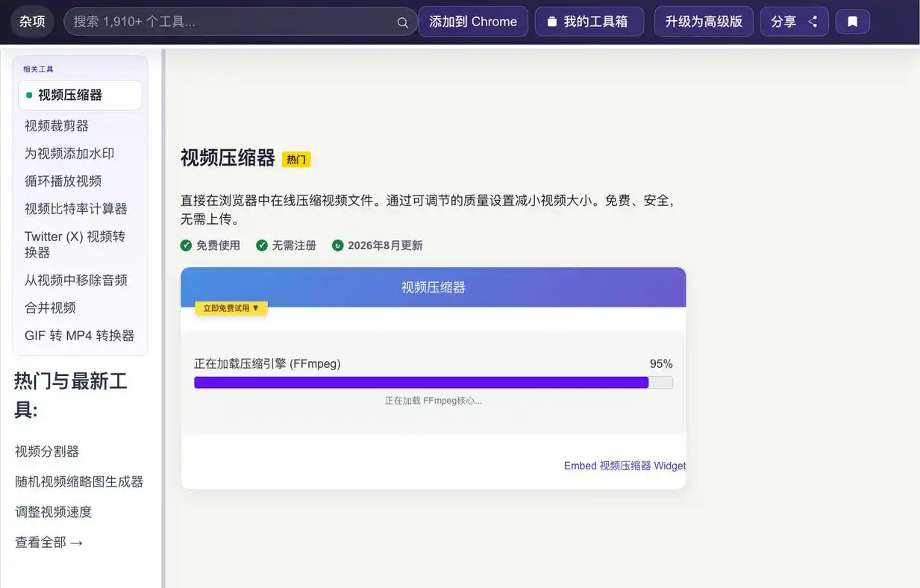The image size is (920, 588).
Task: Open 随机视频缩略图生成器
Action: pos(79,481)
